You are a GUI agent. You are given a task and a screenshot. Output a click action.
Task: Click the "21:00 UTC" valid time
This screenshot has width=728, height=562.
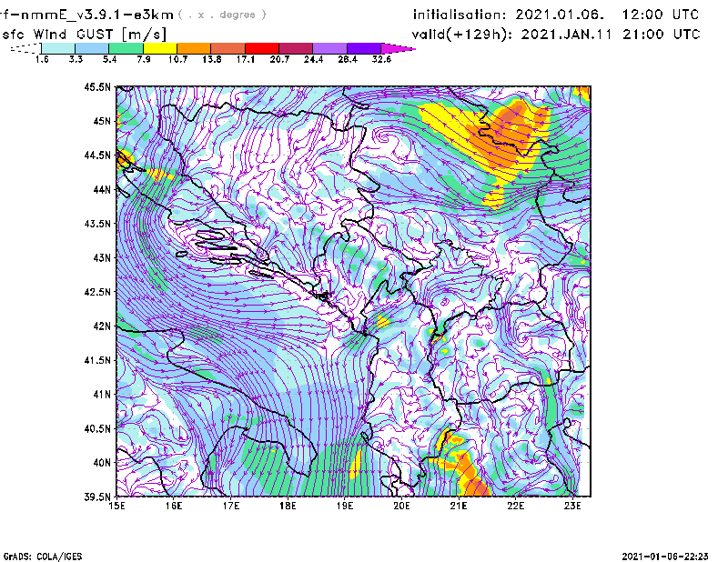click(662, 35)
